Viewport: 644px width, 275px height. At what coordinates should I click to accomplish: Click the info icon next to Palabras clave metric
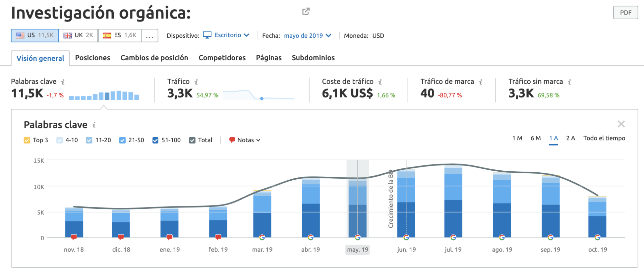[63, 82]
